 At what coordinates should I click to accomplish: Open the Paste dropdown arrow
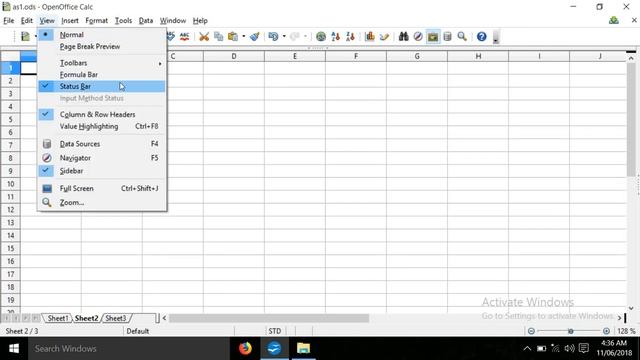click(243, 37)
